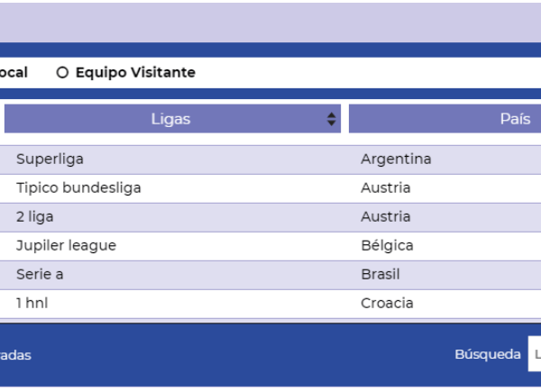Choose the Jupiler league entry

coord(66,246)
